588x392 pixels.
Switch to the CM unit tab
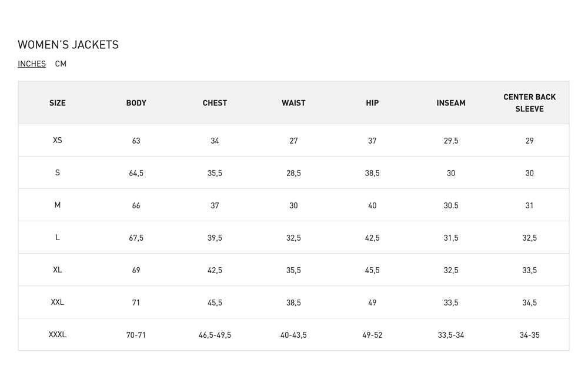coord(61,64)
